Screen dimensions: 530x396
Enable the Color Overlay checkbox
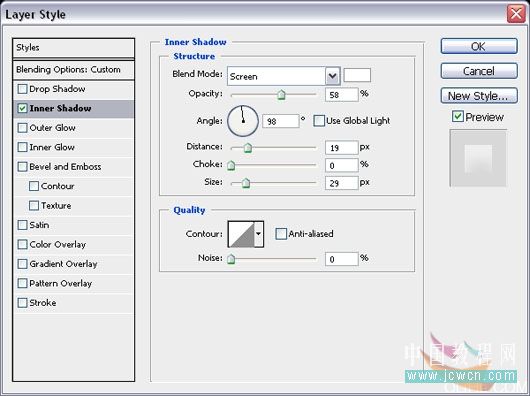(x=22, y=245)
